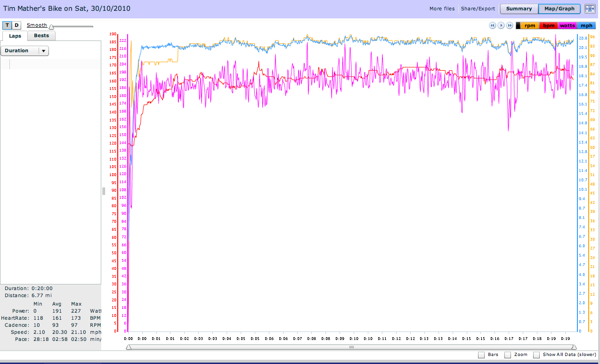Toggle the rpm cadence series legend
This screenshot has height=364, width=600.
tap(529, 25)
